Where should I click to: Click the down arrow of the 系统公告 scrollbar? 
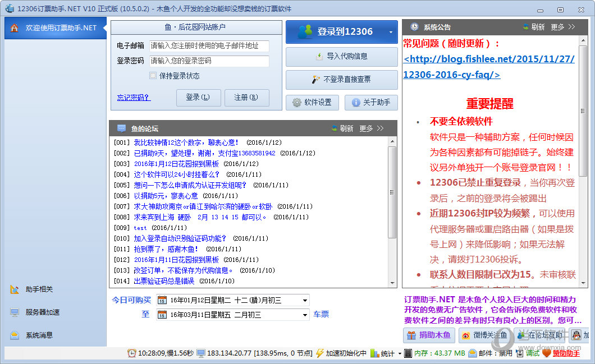(x=583, y=283)
